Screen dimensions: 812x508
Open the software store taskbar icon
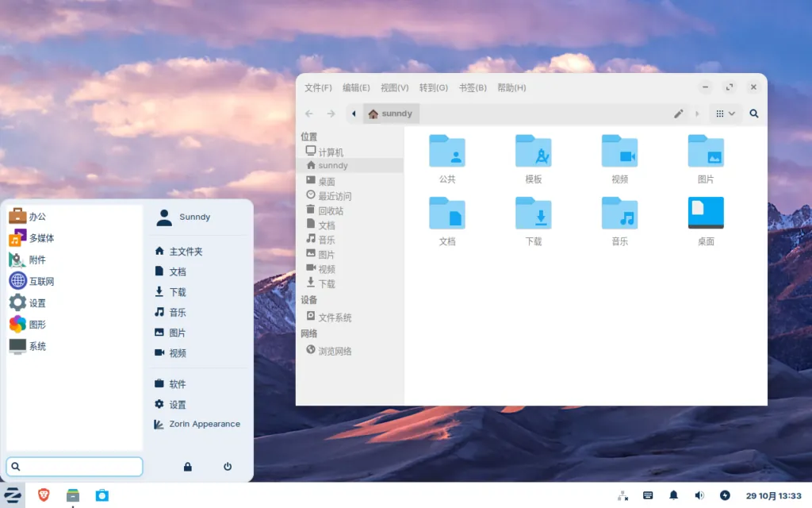coord(102,495)
